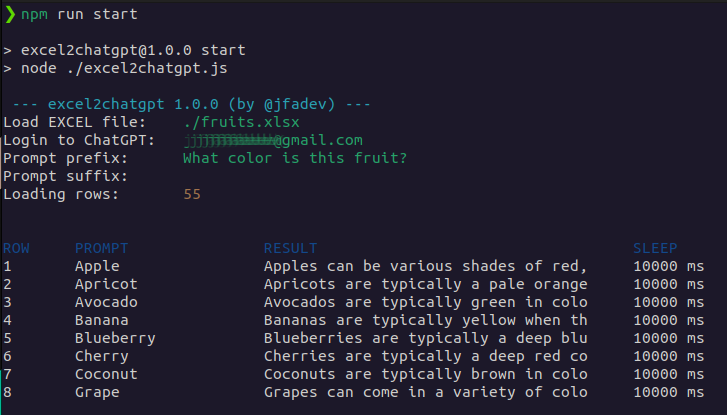Select the Apple prompt in row 1
Viewport: 727px width, 415px height.
pyautogui.click(x=97, y=266)
